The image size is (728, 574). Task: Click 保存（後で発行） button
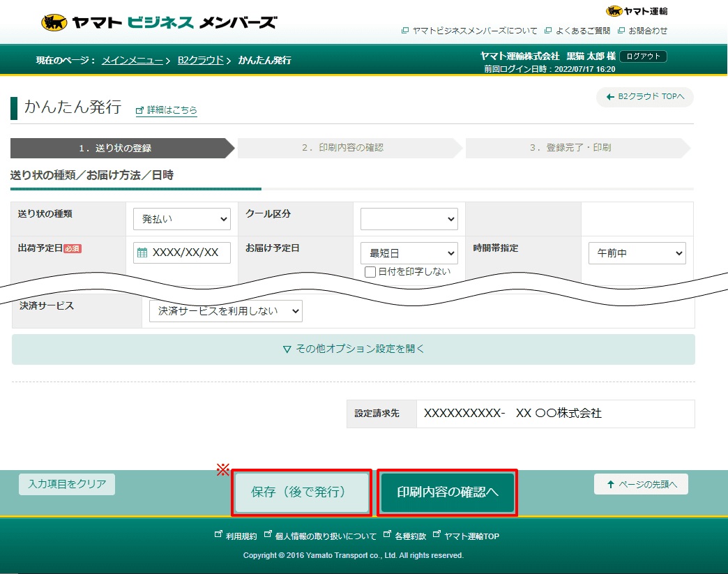[302, 492]
